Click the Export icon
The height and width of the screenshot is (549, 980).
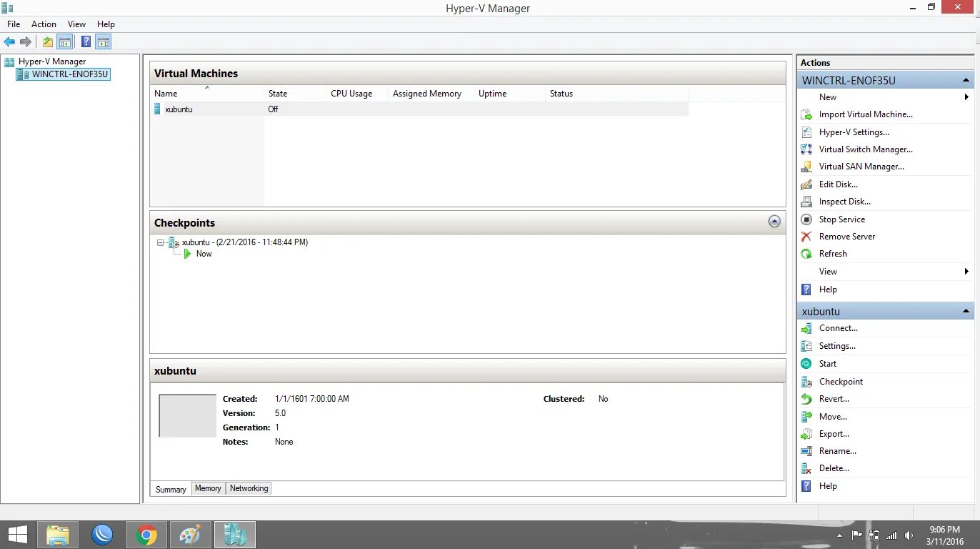pos(806,434)
